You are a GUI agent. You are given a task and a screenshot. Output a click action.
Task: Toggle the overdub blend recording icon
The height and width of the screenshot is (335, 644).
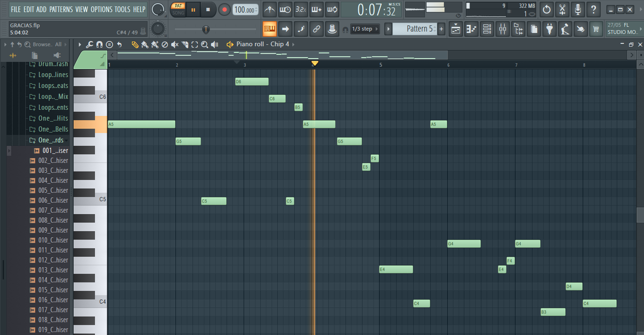[316, 9]
